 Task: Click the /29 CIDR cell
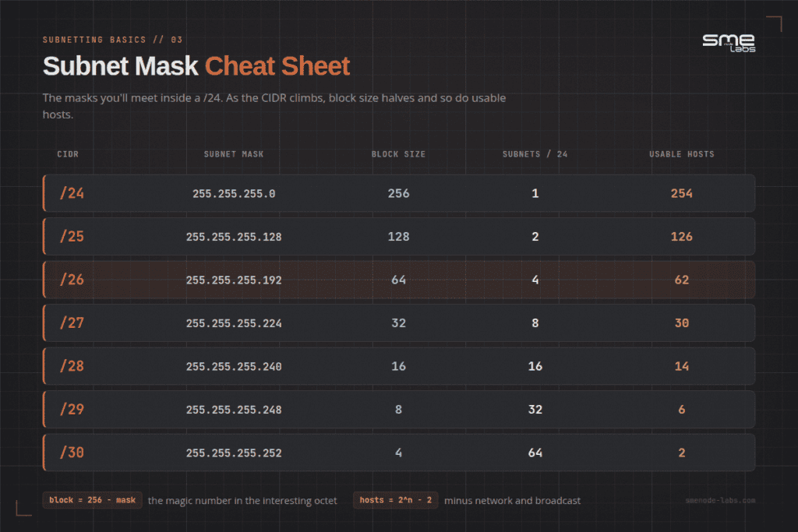[72, 410]
